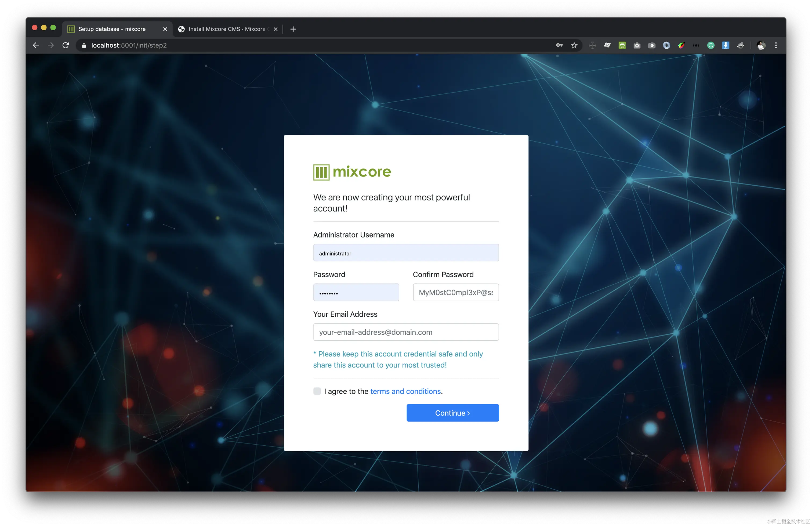Click the Continue button
The width and height of the screenshot is (812, 526).
452,413
